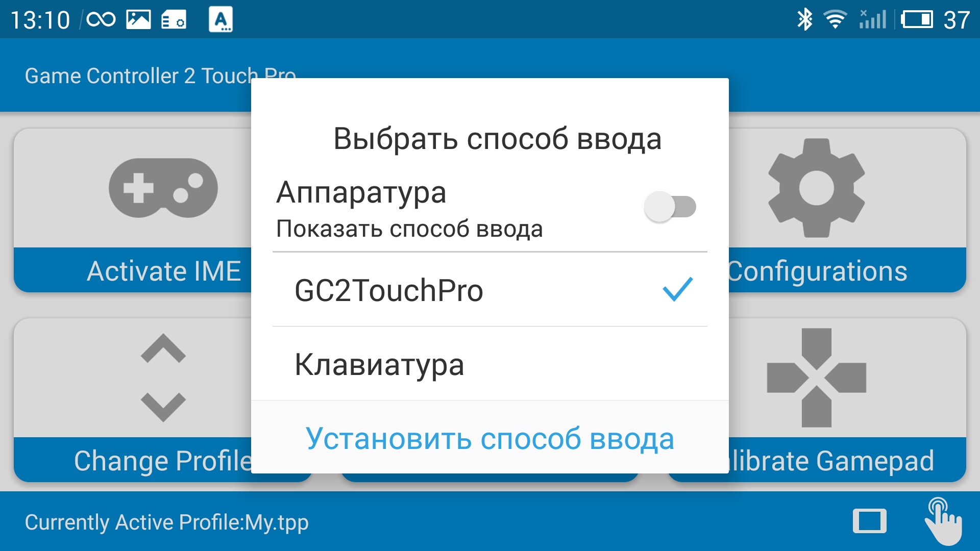Viewport: 980px width, 551px height.
Task: Tap the D-pad icon for Calibrate Gamepad
Action: (x=817, y=378)
